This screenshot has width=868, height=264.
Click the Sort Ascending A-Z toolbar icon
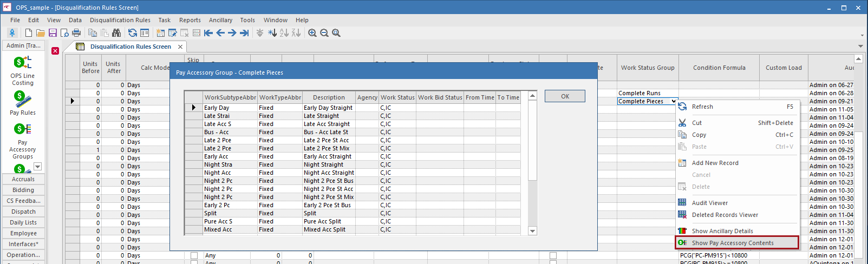(284, 33)
